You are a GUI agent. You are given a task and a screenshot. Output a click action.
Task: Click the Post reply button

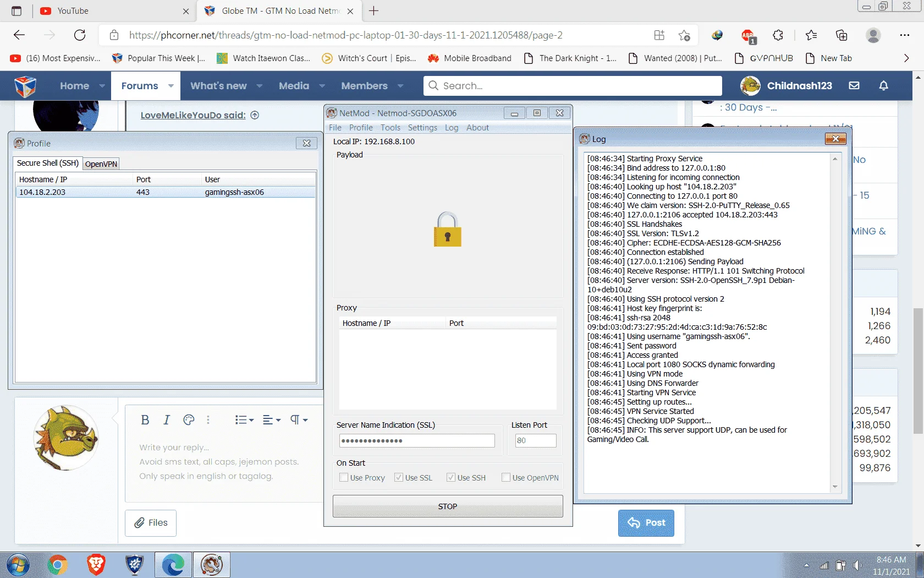[x=646, y=523]
